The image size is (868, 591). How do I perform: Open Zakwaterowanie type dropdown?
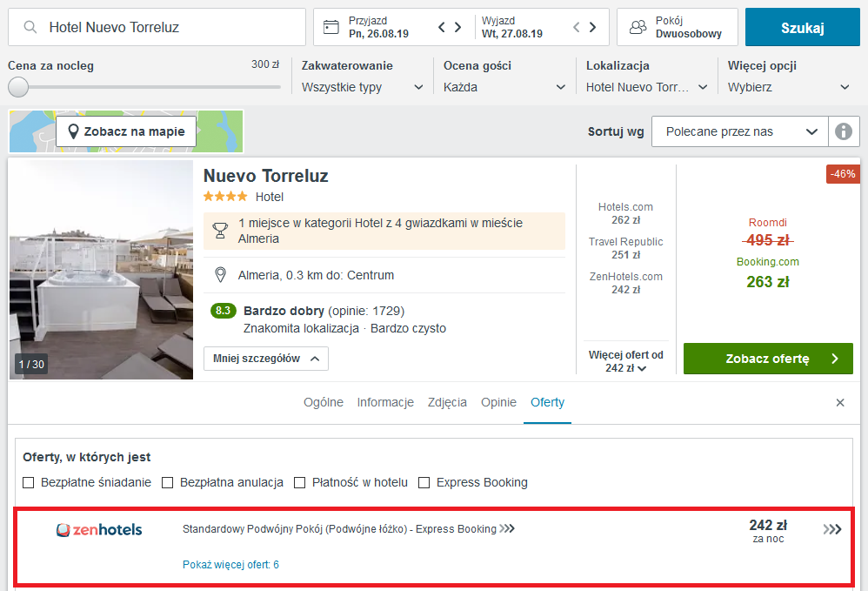[362, 87]
